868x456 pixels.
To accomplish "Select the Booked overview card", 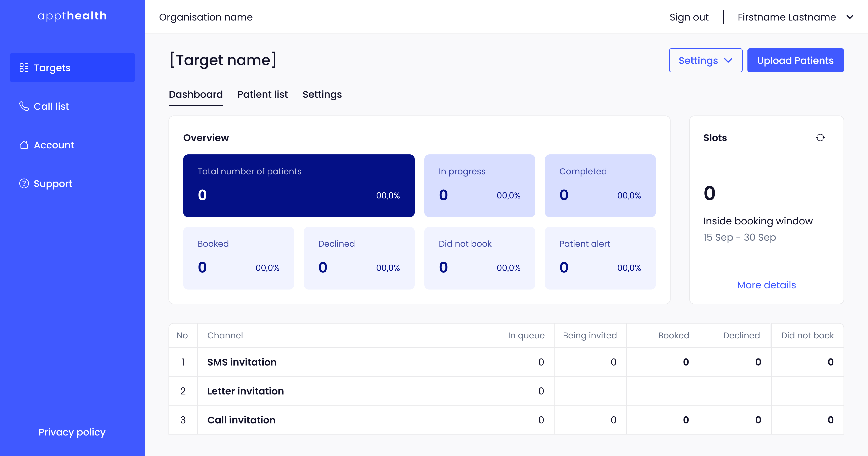I will (x=238, y=258).
